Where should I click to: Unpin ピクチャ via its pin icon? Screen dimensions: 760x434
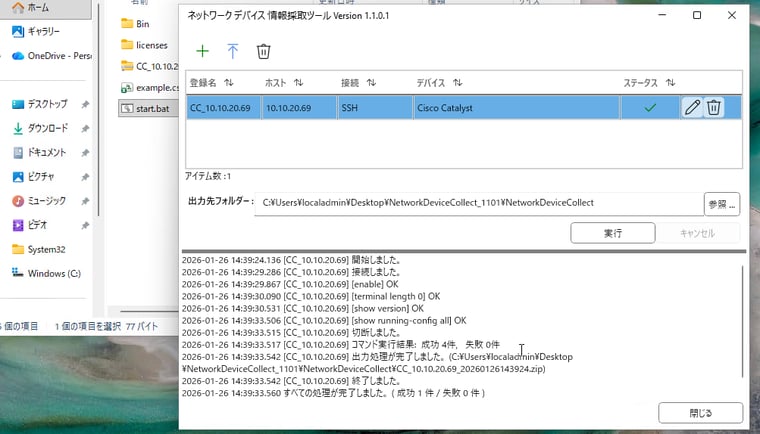pos(85,177)
